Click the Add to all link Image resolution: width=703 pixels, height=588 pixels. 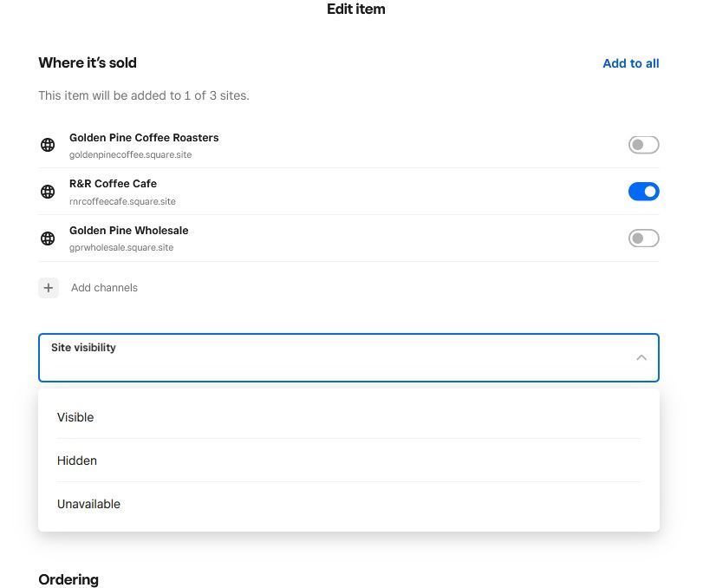click(630, 63)
